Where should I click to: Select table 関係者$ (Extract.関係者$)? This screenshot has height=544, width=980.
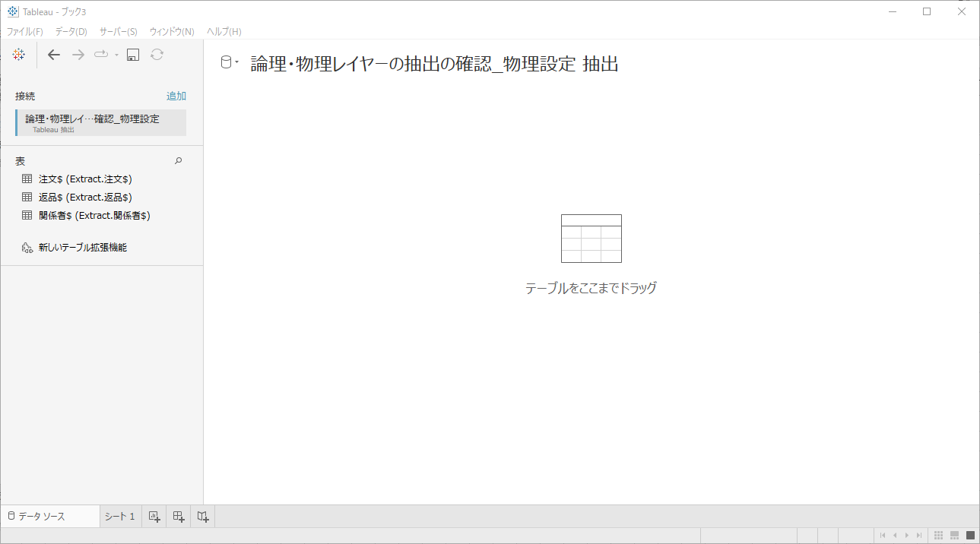pyautogui.click(x=94, y=216)
